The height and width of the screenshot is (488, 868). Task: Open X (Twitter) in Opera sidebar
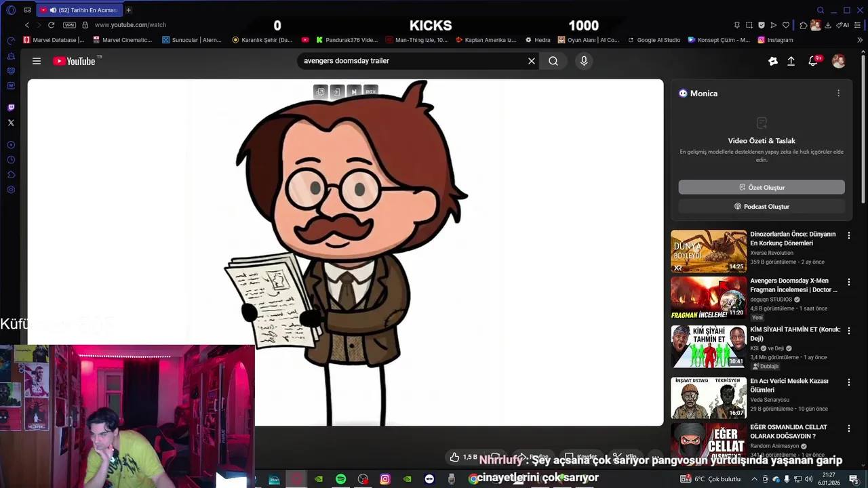tap(11, 123)
